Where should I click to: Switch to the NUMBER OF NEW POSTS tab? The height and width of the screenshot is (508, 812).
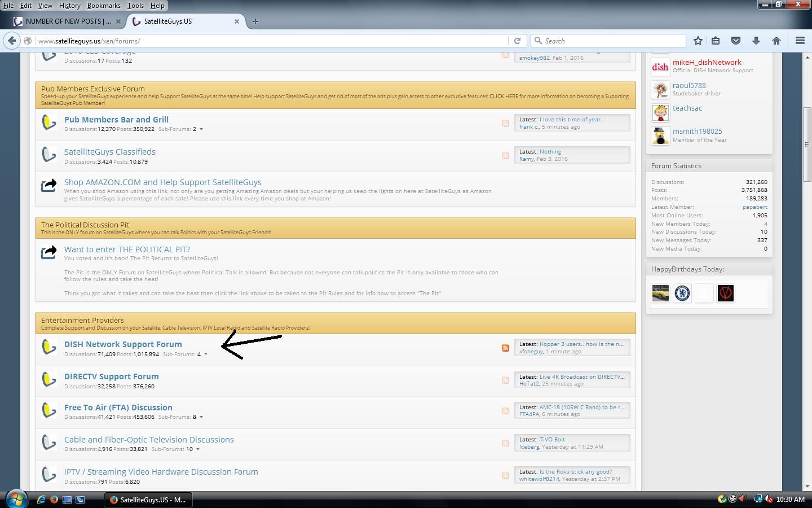[68, 21]
